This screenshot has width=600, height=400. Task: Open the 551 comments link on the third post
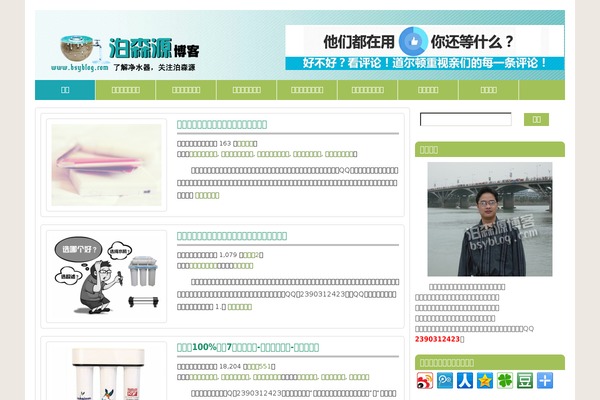(x=260, y=366)
